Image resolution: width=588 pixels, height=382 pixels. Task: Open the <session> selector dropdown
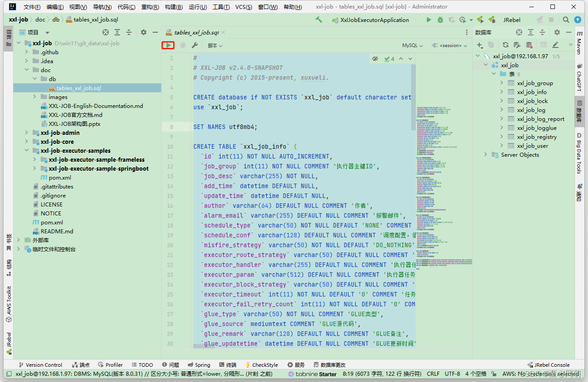(x=450, y=45)
